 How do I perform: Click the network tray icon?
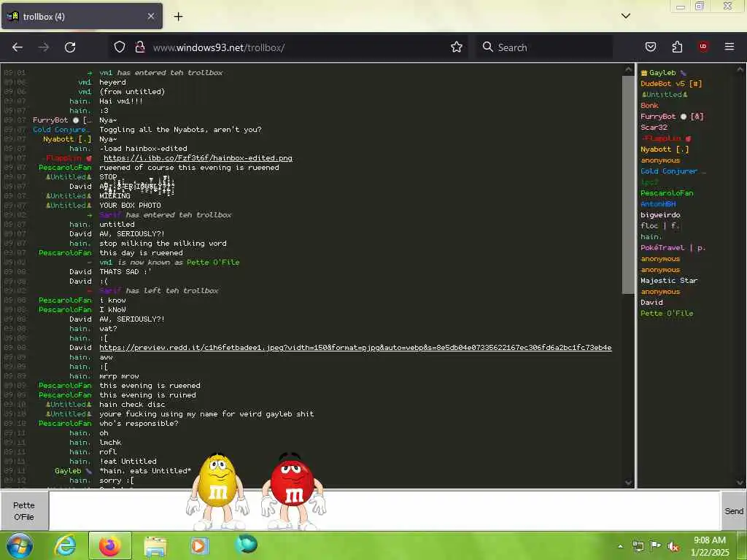(638, 546)
